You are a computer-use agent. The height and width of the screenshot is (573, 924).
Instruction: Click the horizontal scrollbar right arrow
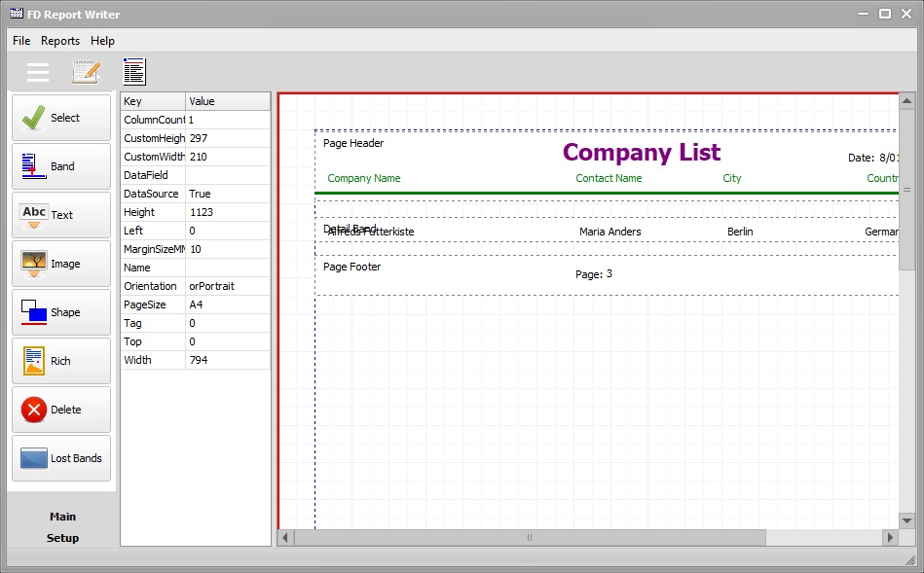[x=891, y=537]
